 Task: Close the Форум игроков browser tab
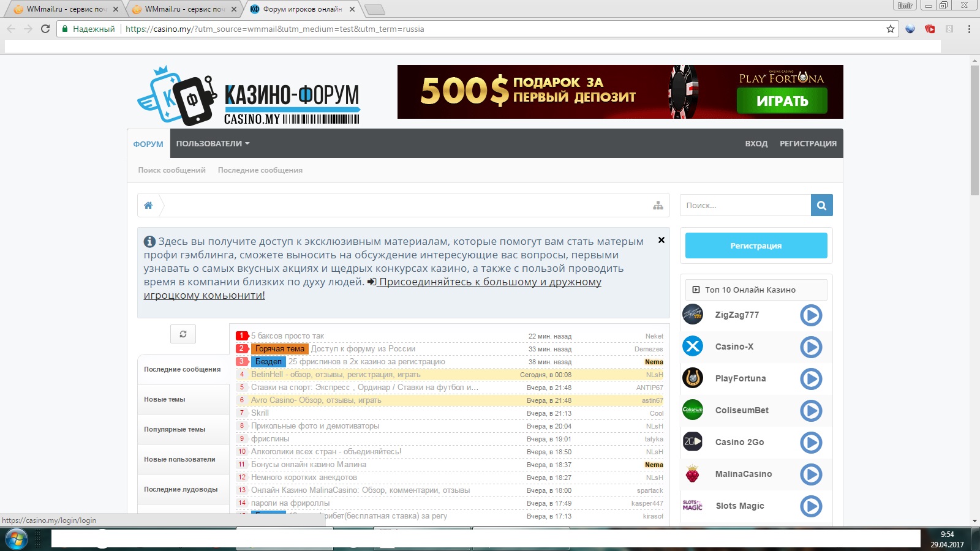pyautogui.click(x=352, y=9)
